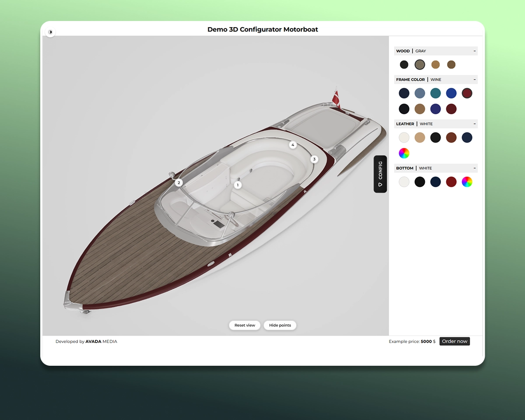Open the AVADA MEDIA developer link

[x=101, y=342]
